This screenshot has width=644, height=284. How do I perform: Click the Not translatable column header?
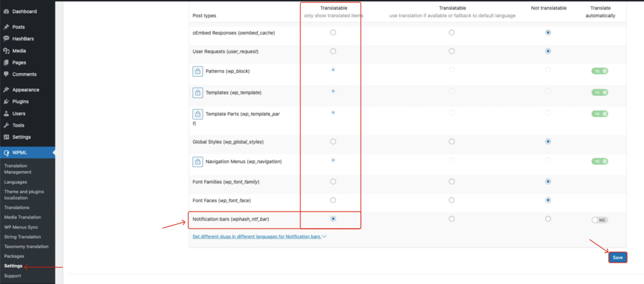[x=548, y=8]
